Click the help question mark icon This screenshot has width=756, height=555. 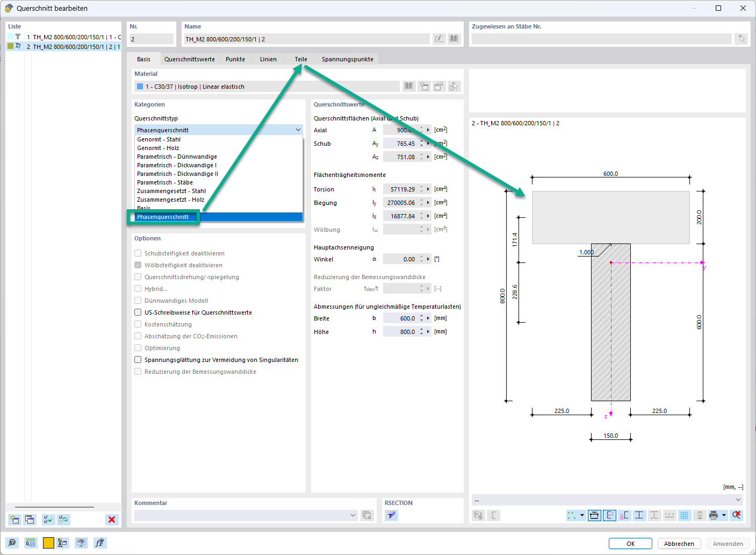(x=11, y=543)
